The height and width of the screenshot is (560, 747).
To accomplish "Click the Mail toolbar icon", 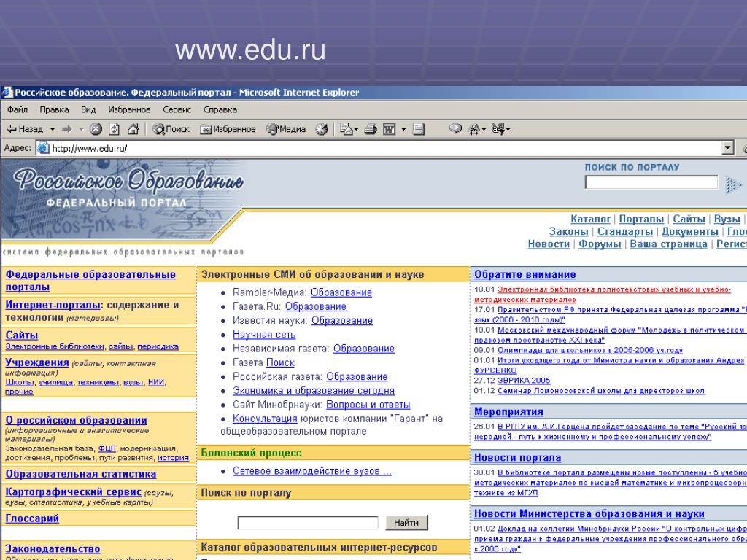I will pyautogui.click(x=349, y=129).
